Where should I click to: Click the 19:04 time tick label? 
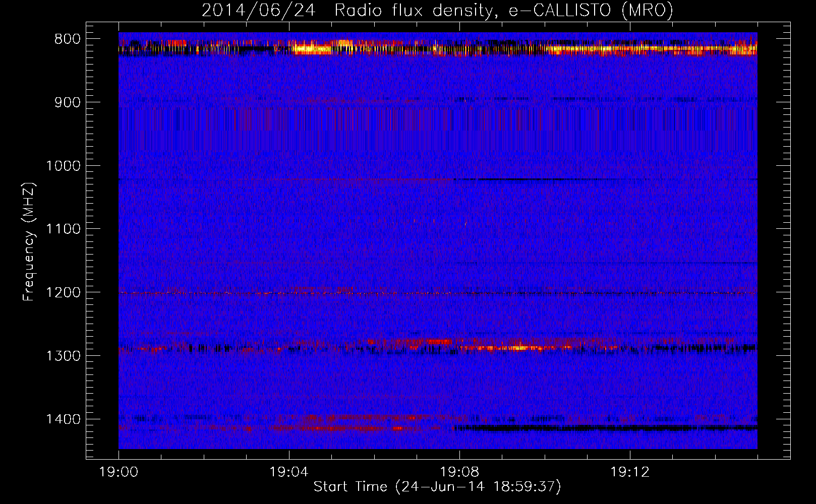pyautogui.click(x=289, y=472)
